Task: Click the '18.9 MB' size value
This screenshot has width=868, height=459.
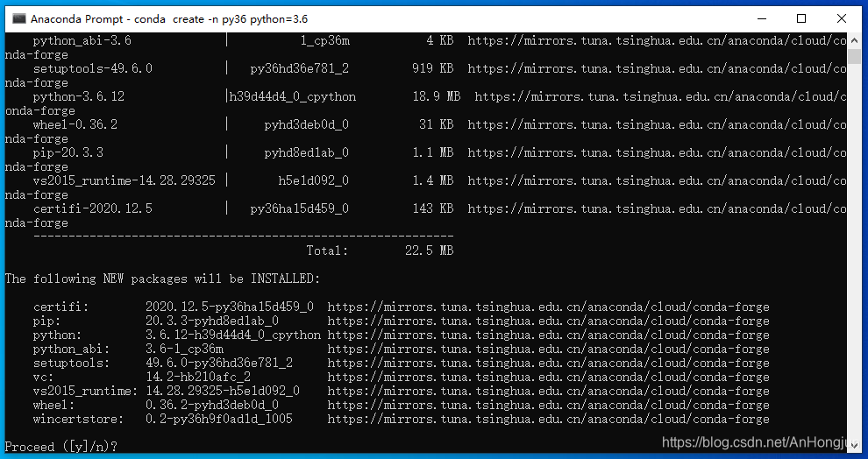Action: coord(437,96)
